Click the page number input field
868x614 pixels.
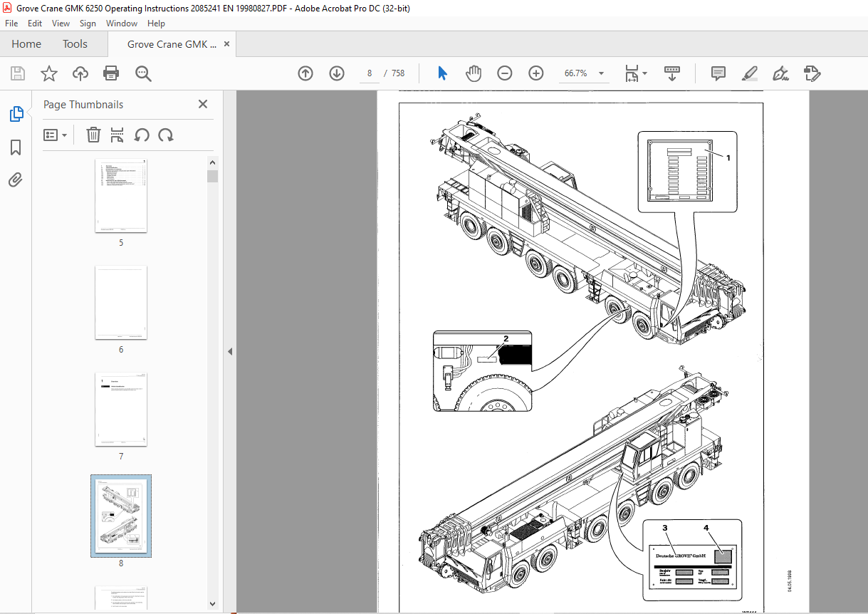coord(369,73)
